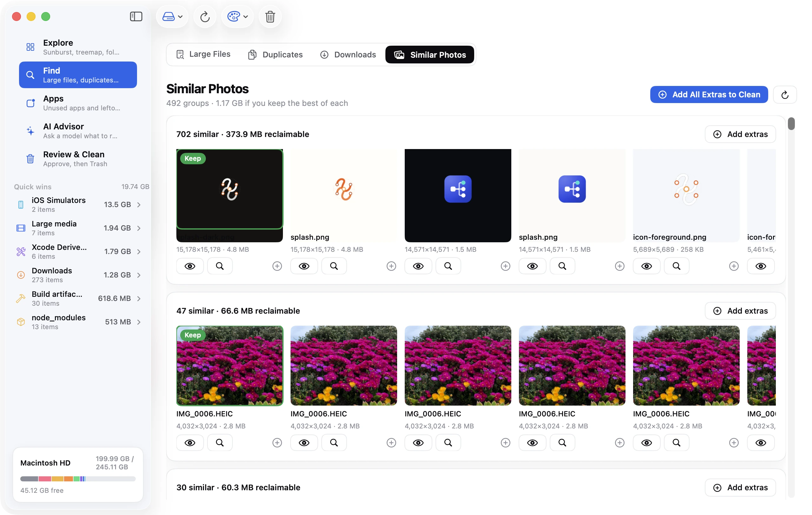Click Add All Extras to Clean

click(x=709, y=95)
